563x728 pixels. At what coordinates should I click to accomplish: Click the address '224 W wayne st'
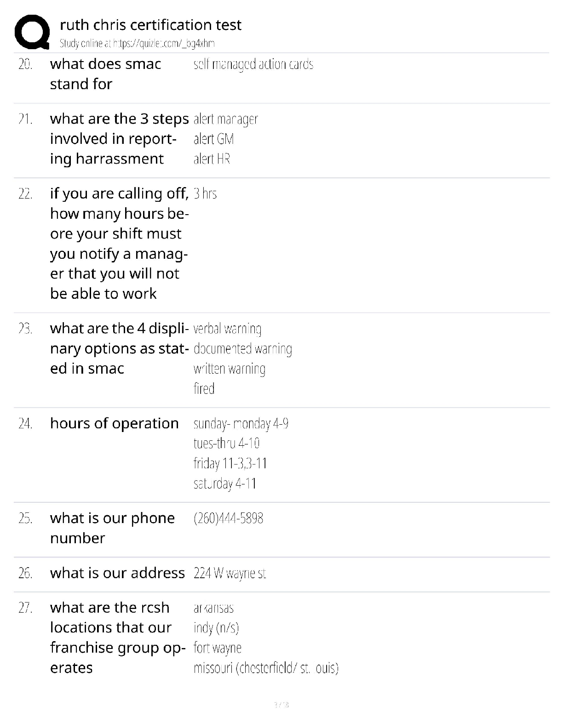tap(230, 573)
